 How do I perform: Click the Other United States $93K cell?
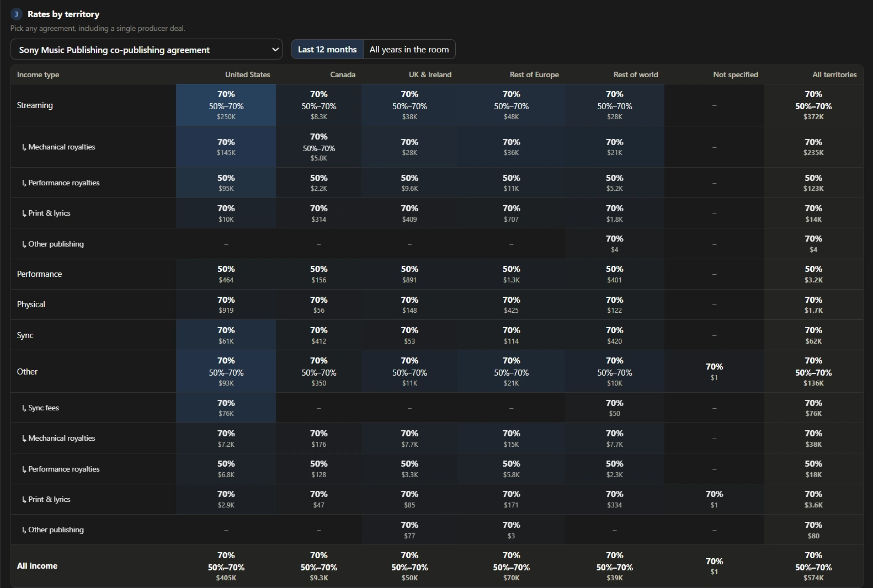[226, 372]
